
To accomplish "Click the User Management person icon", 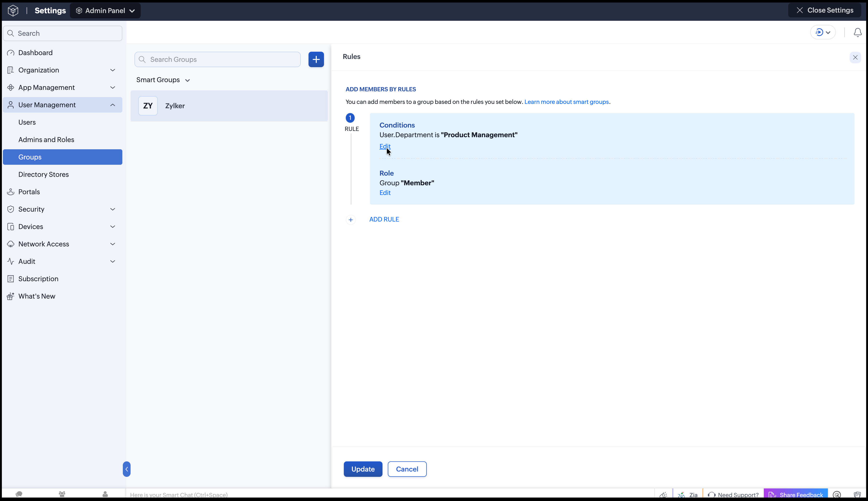I will pyautogui.click(x=11, y=105).
